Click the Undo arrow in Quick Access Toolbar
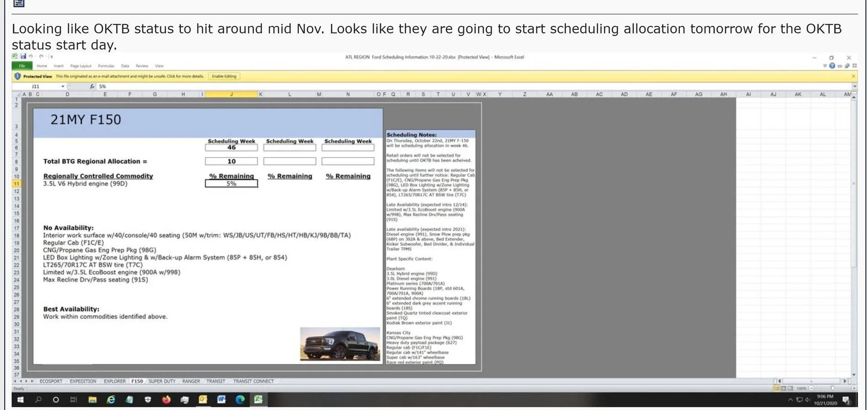Image resolution: width=868 pixels, height=410 pixels. coord(31,56)
